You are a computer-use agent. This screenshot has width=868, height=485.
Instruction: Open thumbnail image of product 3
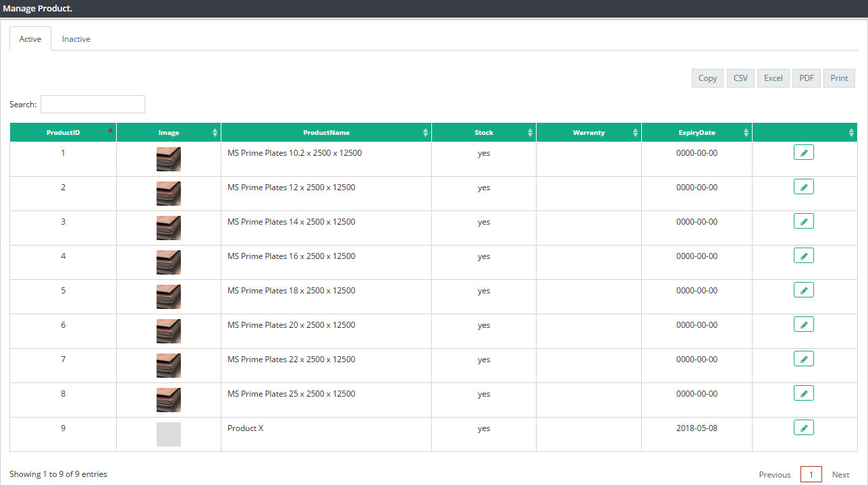pos(169,228)
